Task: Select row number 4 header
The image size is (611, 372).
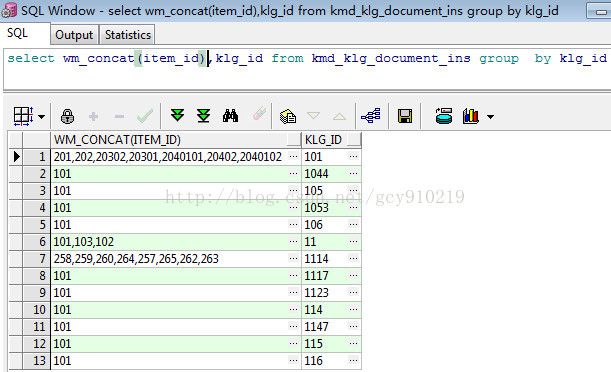Action: click(x=36, y=208)
